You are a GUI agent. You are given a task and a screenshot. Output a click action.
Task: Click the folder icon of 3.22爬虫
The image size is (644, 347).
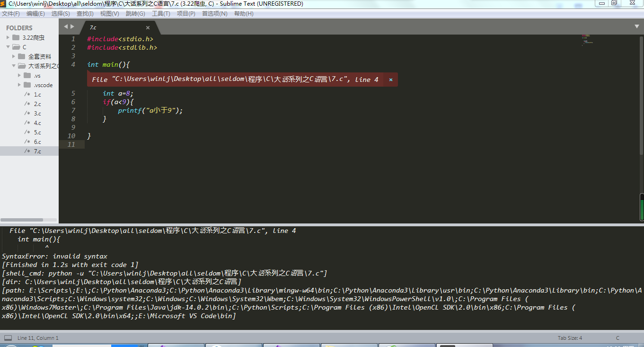click(x=16, y=37)
